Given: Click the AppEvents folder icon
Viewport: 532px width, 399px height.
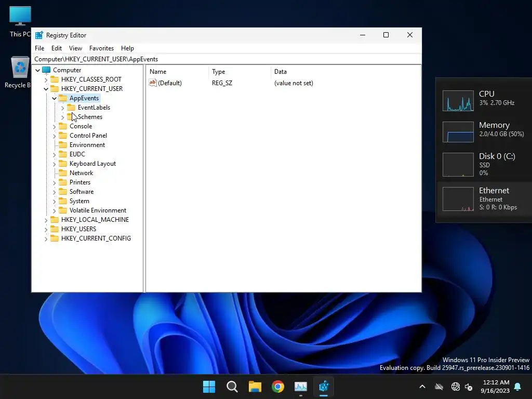Looking at the screenshot, I should (x=63, y=98).
